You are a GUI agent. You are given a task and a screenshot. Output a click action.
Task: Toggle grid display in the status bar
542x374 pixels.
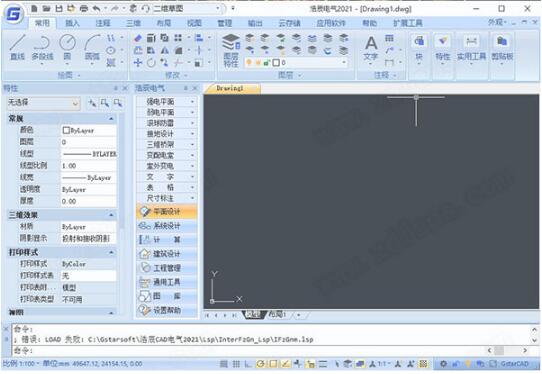[x=236, y=364]
